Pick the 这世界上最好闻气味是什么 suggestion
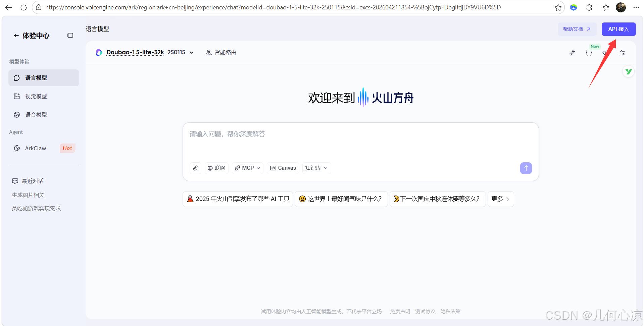 (x=341, y=199)
